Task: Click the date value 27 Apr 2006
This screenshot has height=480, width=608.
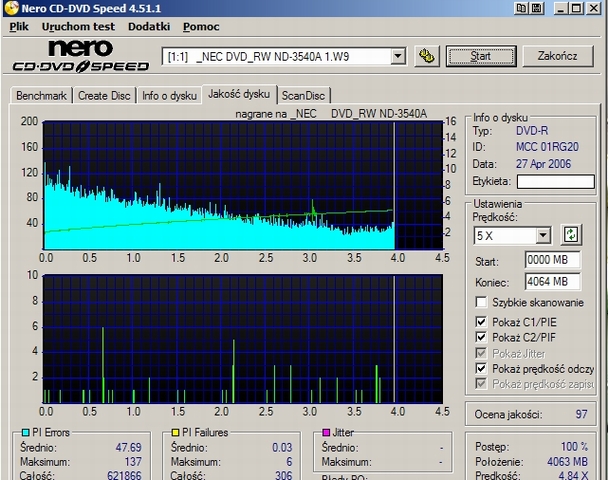Action: [x=543, y=164]
